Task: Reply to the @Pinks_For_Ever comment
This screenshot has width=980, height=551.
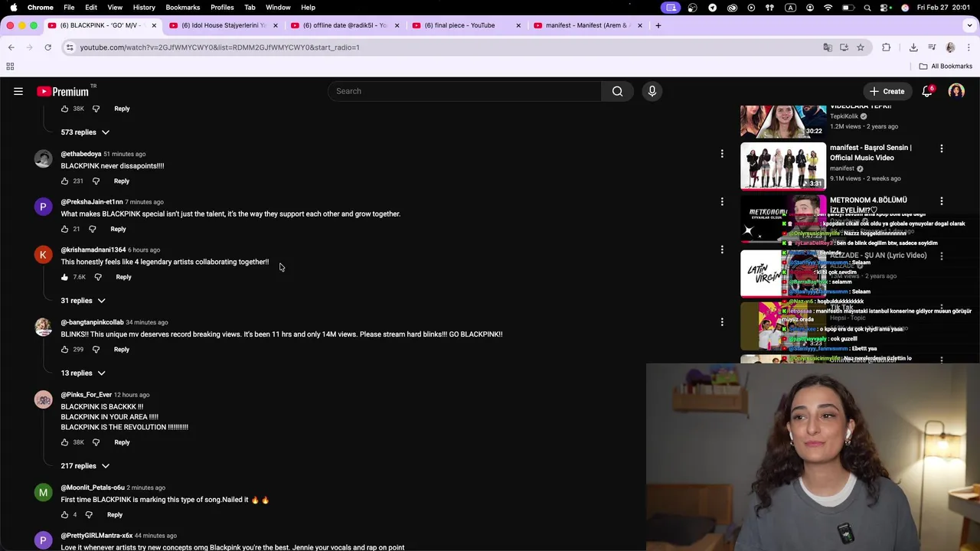Action: tap(122, 442)
